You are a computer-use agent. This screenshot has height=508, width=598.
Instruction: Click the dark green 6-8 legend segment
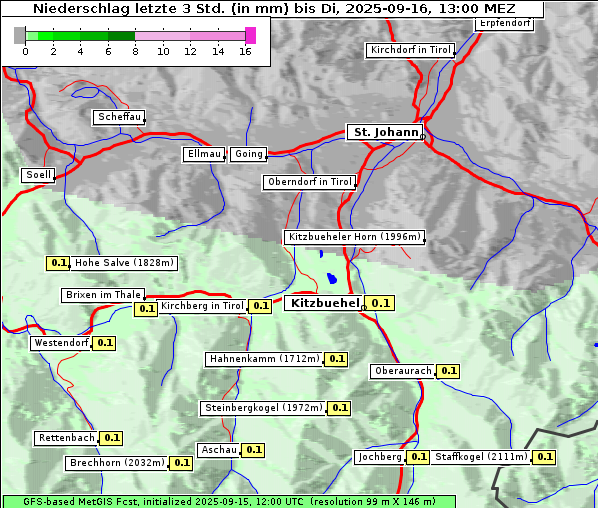pos(121,36)
